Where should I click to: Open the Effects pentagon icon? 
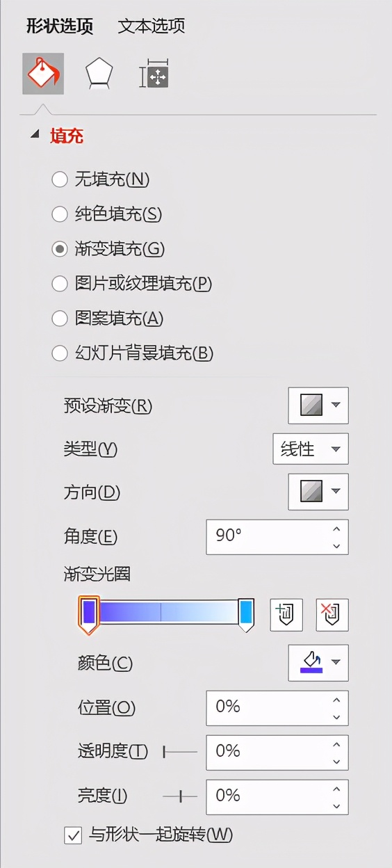point(99,74)
